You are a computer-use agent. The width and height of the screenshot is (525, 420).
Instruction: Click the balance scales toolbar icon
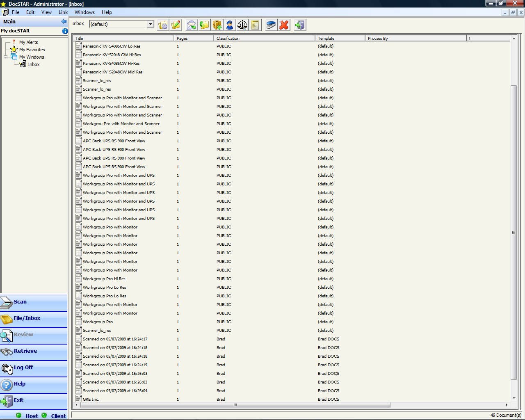242,25
